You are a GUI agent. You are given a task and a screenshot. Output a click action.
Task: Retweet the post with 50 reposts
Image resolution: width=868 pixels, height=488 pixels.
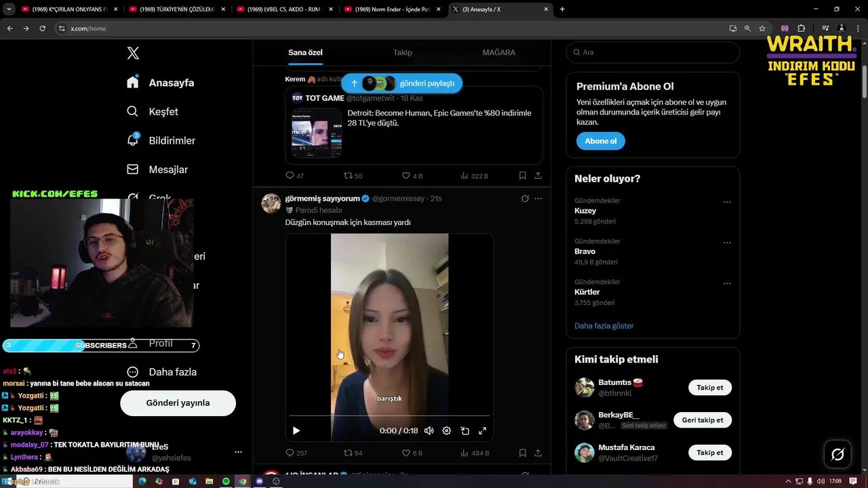pyautogui.click(x=353, y=176)
